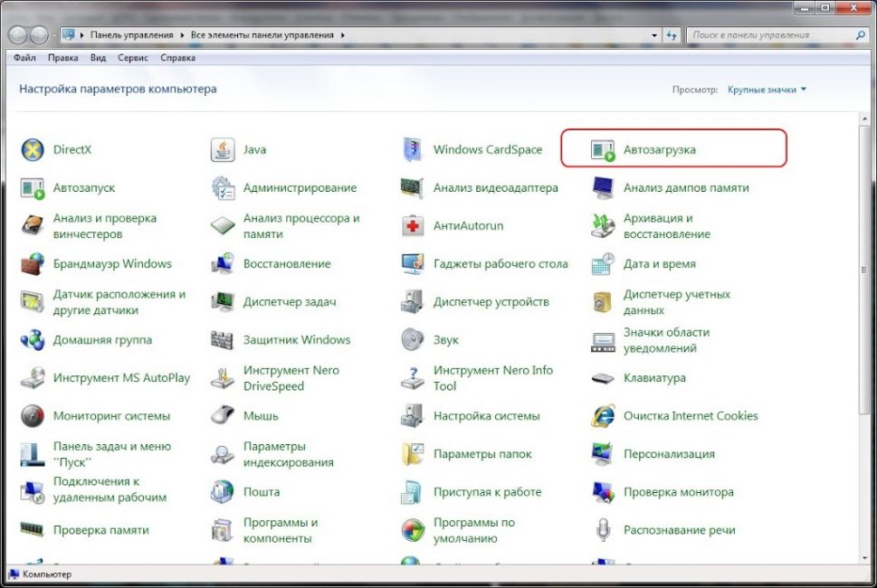877x588 pixels.
Task: Open Подключения к удаленным рабочим link
Action: point(110,489)
